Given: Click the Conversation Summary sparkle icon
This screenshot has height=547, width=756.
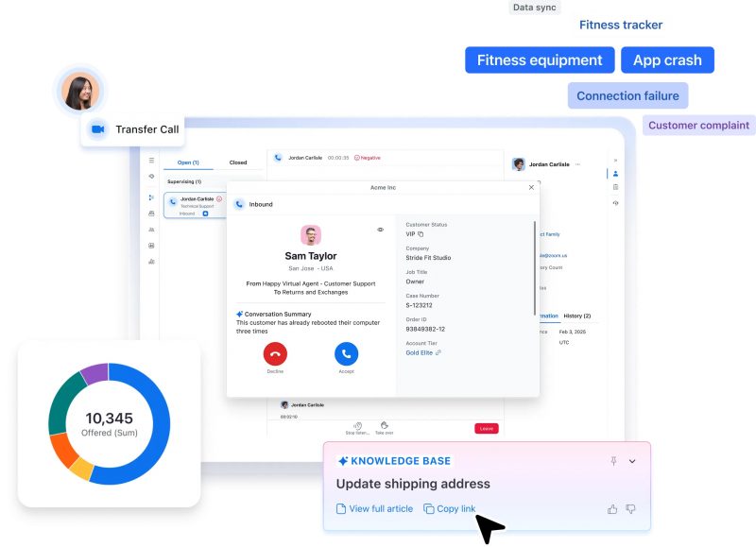Looking at the screenshot, I should 239,315.
